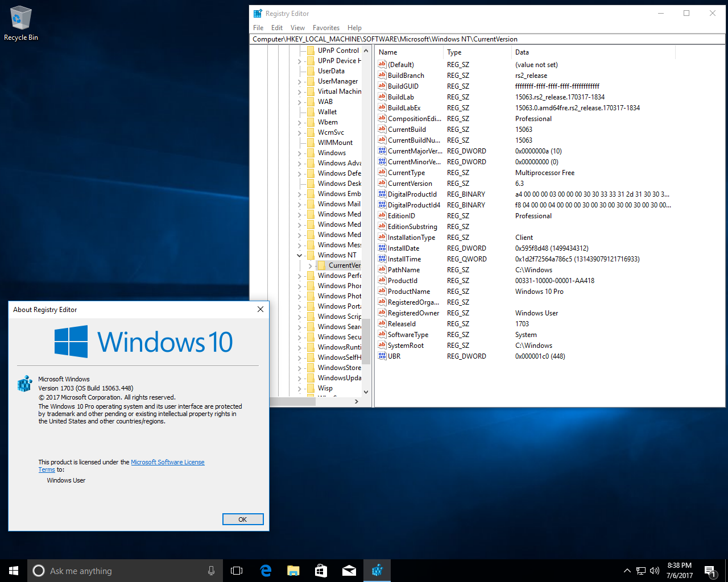The image size is (728, 582).
Task: Click the Registry Editor title bar icon
Action: [258, 13]
